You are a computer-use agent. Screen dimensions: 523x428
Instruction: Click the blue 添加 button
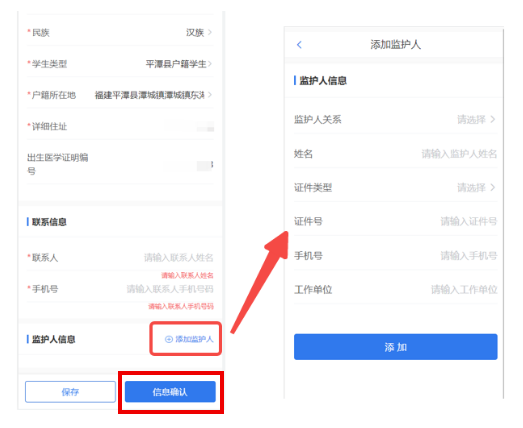(x=396, y=347)
